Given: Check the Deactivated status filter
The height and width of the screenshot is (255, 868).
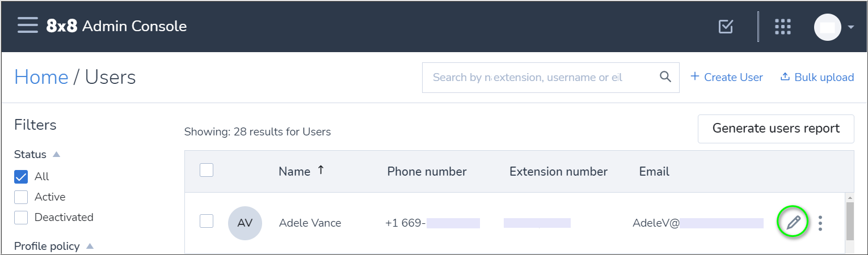Looking at the screenshot, I should [x=21, y=218].
